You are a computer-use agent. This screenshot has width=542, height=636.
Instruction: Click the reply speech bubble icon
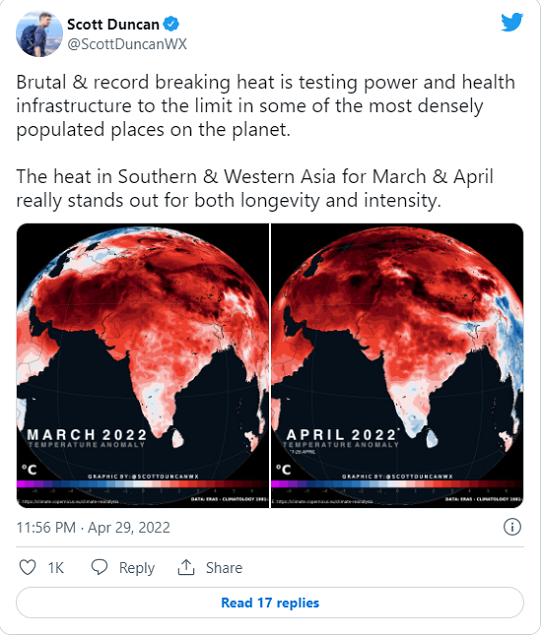coord(99,567)
